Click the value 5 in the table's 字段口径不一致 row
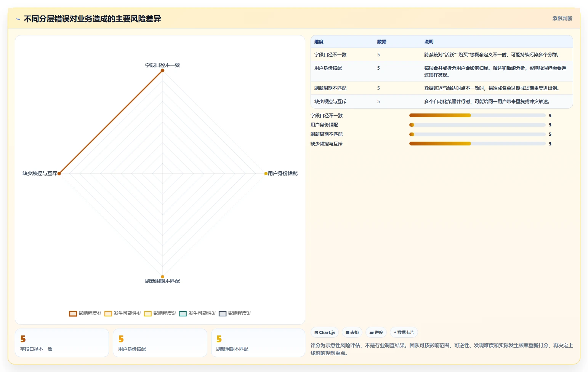The height and width of the screenshot is (372, 588). point(378,55)
